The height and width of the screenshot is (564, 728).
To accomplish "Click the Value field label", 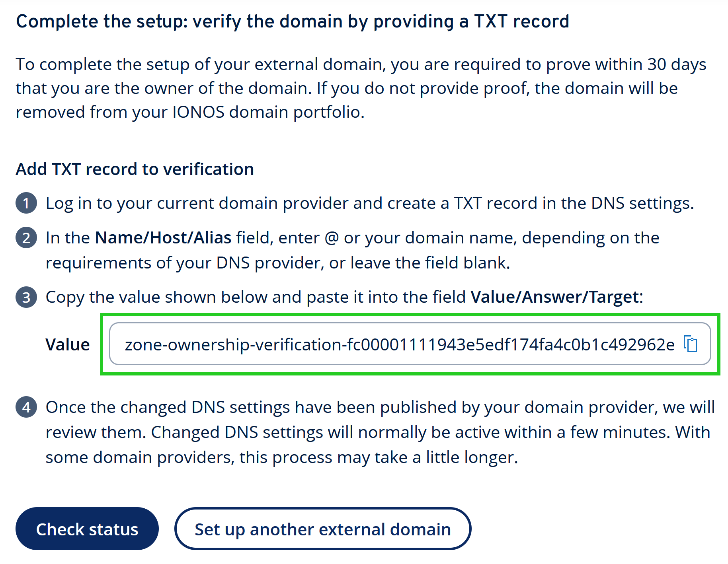I will (68, 344).
